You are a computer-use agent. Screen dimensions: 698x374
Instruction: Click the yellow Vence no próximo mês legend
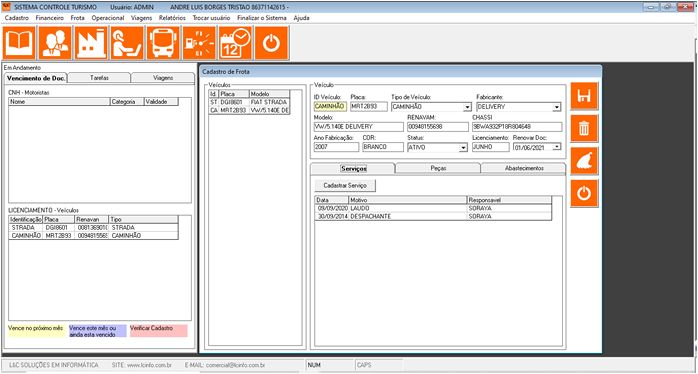(37, 331)
